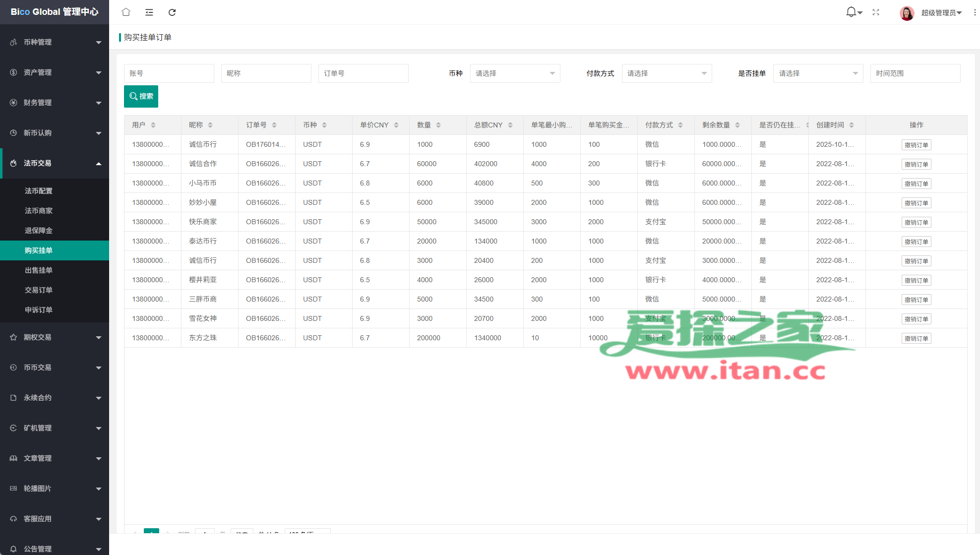
Task: Sort table by 单价CNY column arrows
Action: click(x=396, y=125)
